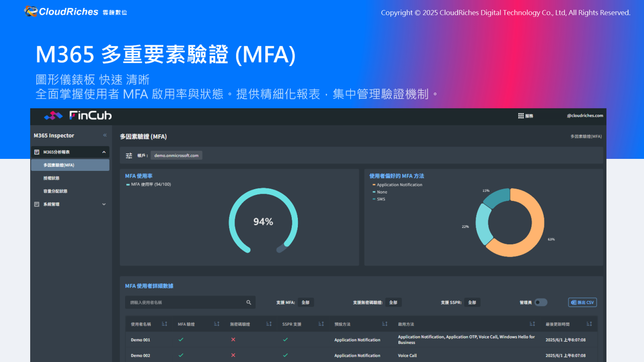Click the M365 Inspector sidebar title

[x=54, y=136]
